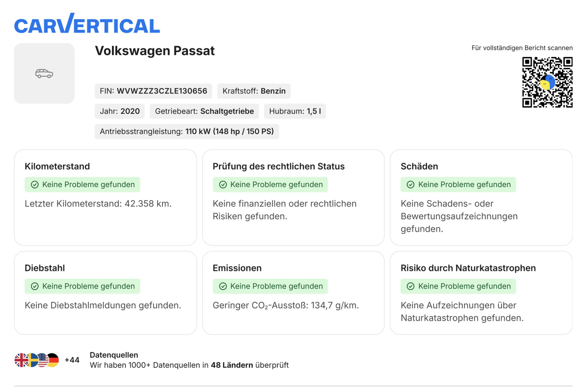Image resolution: width=583 pixels, height=392 pixels.
Task: Click the +44 more countries label
Action: [x=72, y=360]
